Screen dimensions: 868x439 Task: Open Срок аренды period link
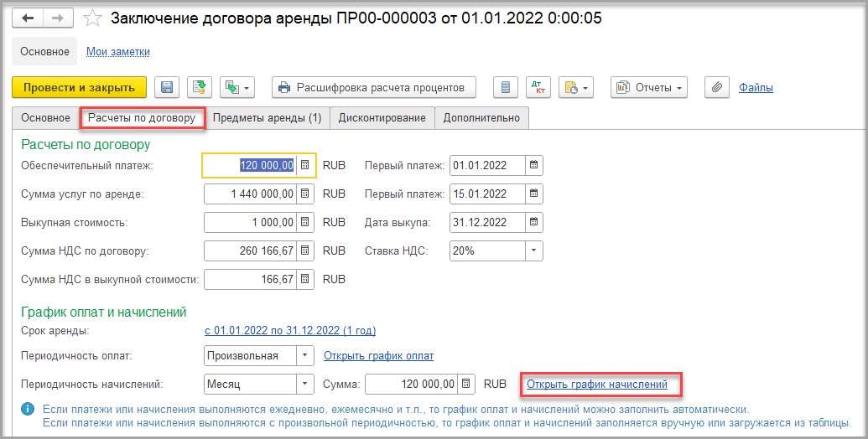[x=290, y=331]
